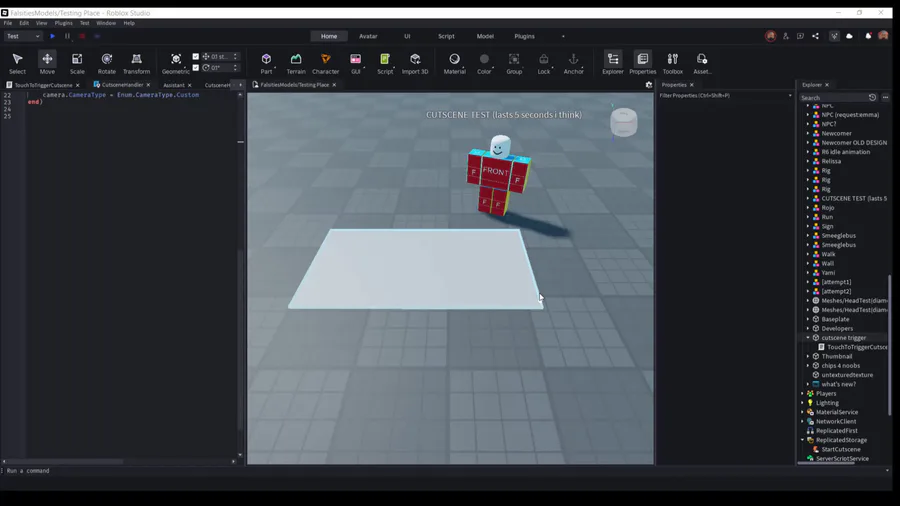The image size is (900, 506).
Task: Pause the running test
Action: [x=67, y=36]
